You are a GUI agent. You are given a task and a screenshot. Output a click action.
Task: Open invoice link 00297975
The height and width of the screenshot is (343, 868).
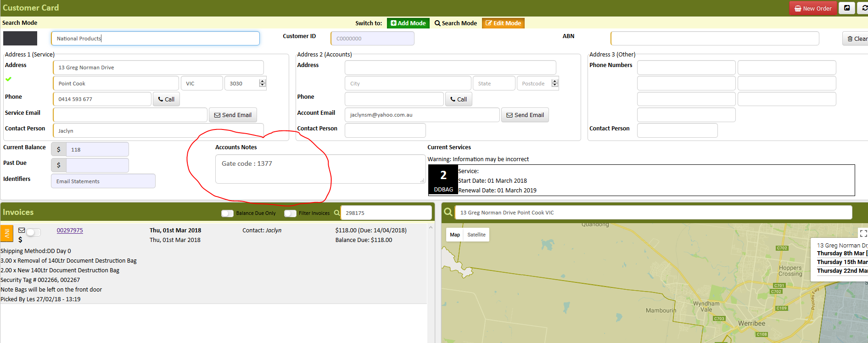[70, 231]
